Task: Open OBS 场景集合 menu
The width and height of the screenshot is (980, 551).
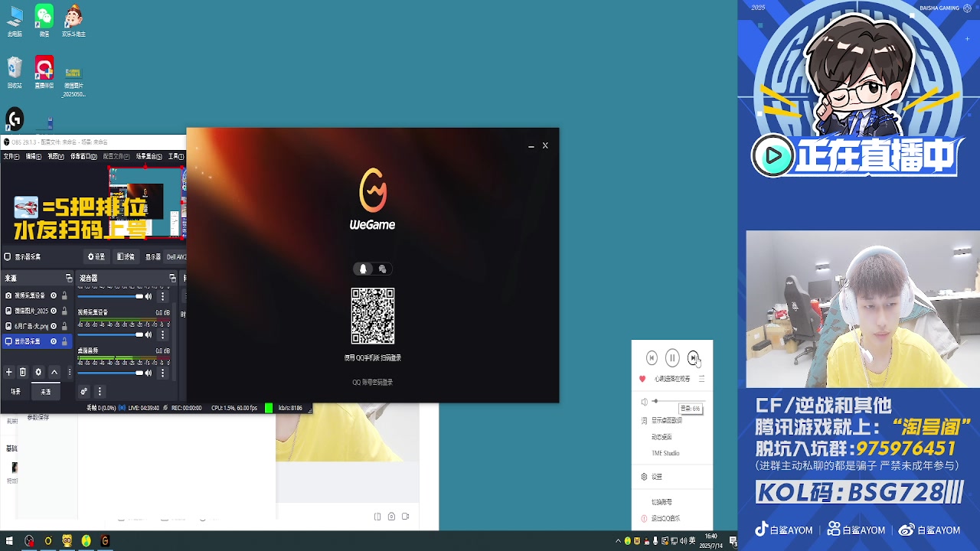Action: coord(149,156)
